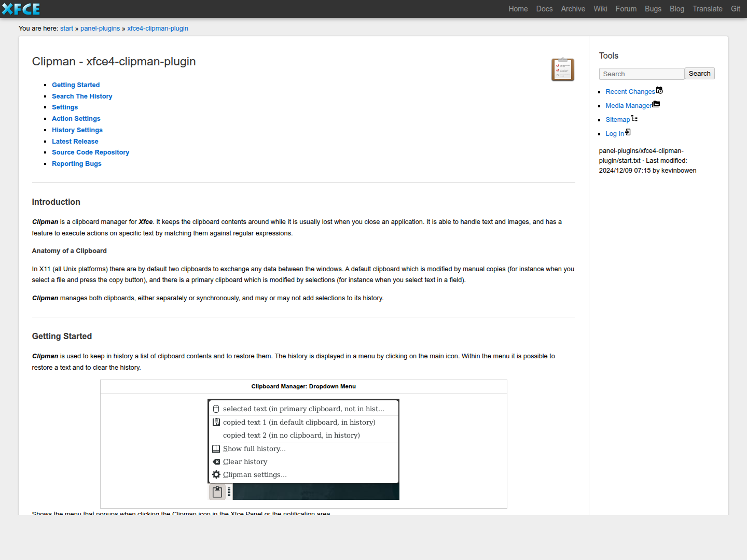
Task: Click 'copied text 1' menu entry
Action: point(303,422)
